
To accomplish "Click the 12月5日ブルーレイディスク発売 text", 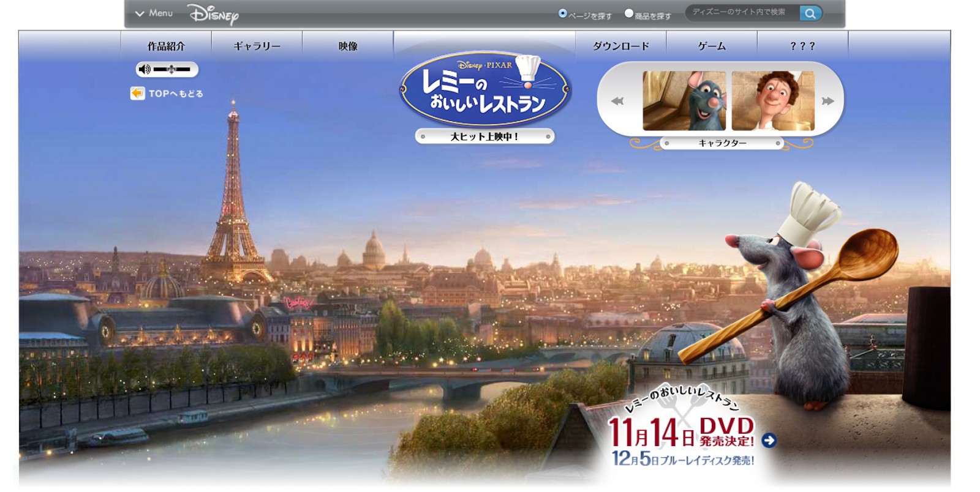I will coord(683,459).
